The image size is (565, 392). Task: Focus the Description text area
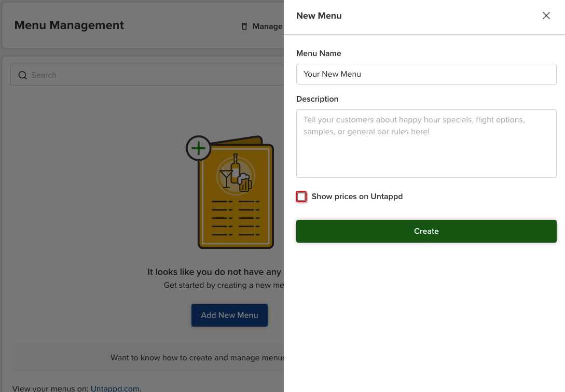426,144
